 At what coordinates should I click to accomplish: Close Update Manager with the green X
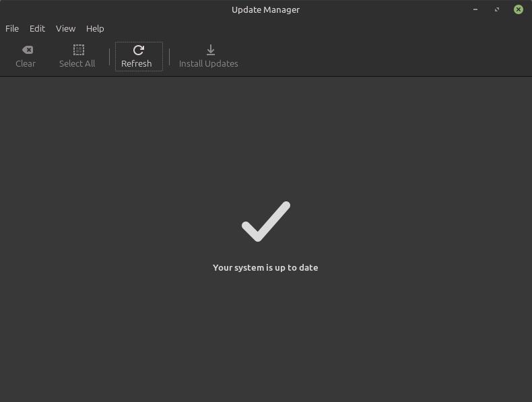tap(518, 9)
